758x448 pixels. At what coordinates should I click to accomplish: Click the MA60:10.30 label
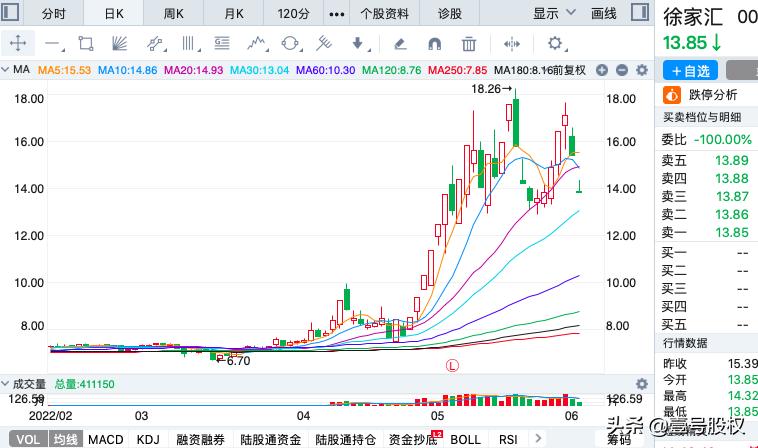pos(325,71)
